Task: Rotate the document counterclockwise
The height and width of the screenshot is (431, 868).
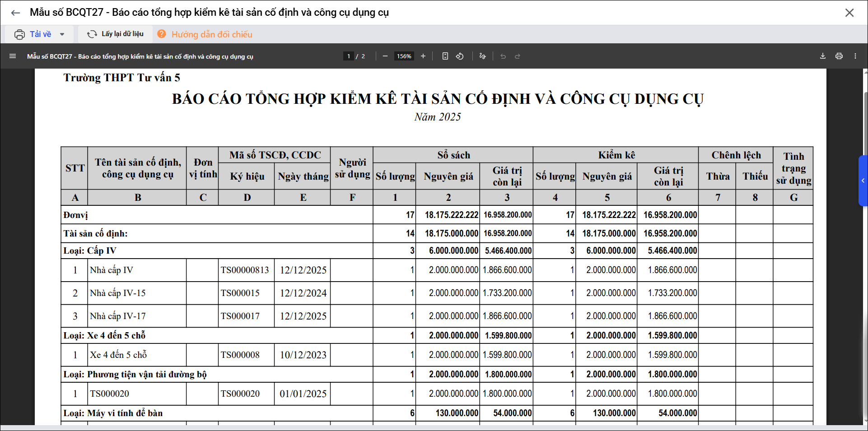Action: pyautogui.click(x=460, y=56)
